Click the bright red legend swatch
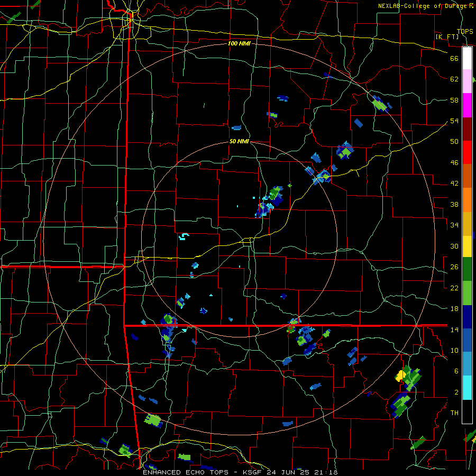 (467, 152)
